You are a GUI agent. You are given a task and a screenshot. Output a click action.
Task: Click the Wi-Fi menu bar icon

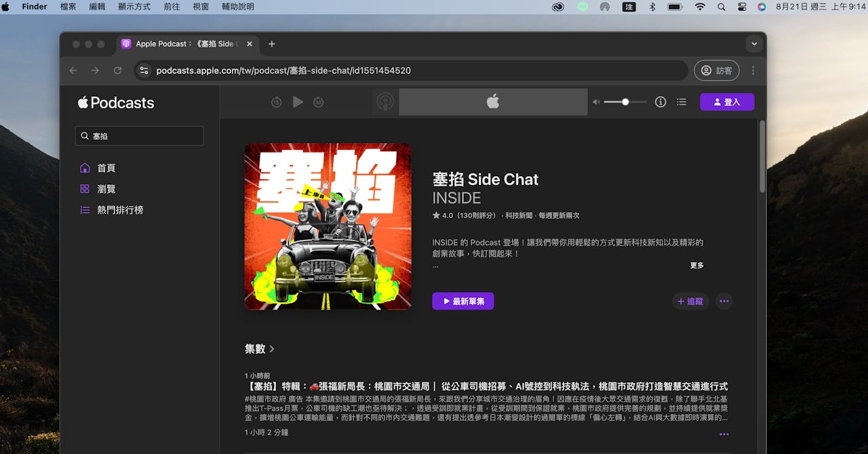[700, 7]
